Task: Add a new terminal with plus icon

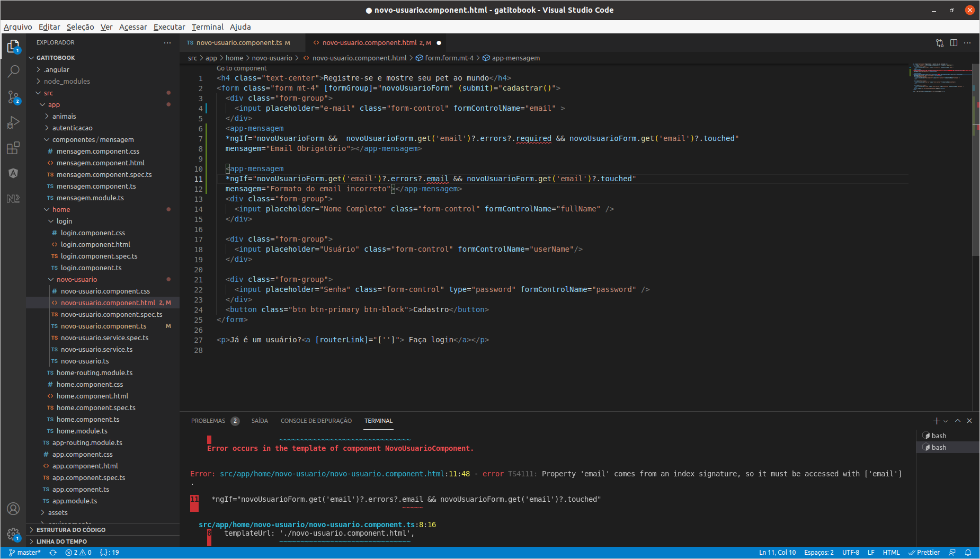Action: click(x=936, y=421)
